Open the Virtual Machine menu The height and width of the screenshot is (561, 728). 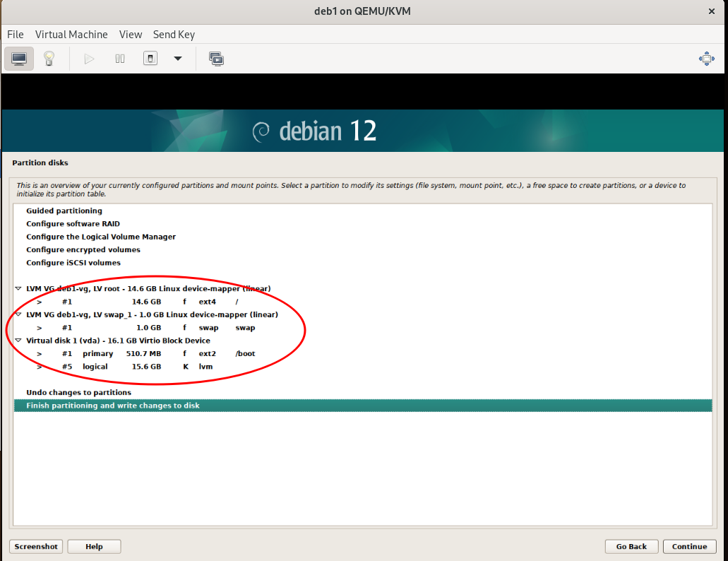pos(71,34)
